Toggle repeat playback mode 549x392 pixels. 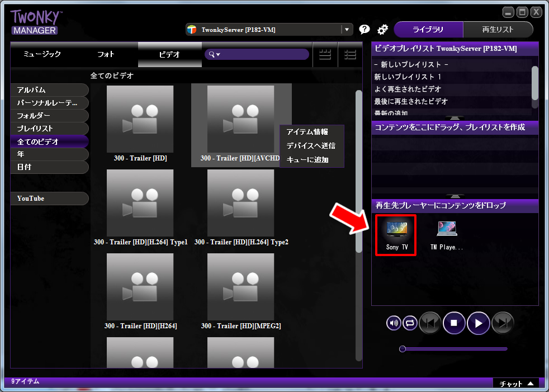click(x=409, y=323)
